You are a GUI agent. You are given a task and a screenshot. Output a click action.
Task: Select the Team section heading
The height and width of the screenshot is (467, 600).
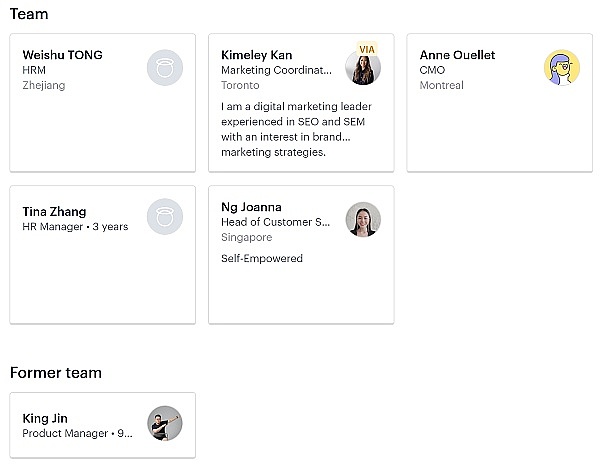coord(29,14)
